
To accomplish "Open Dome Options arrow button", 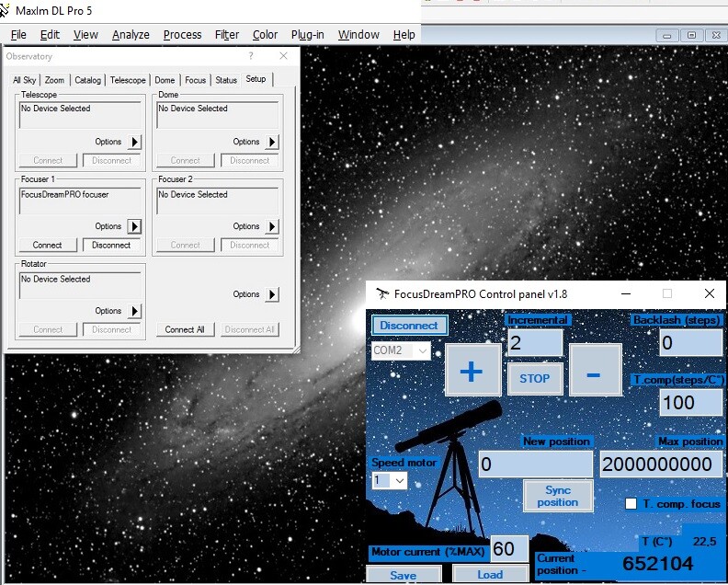I will [x=272, y=142].
